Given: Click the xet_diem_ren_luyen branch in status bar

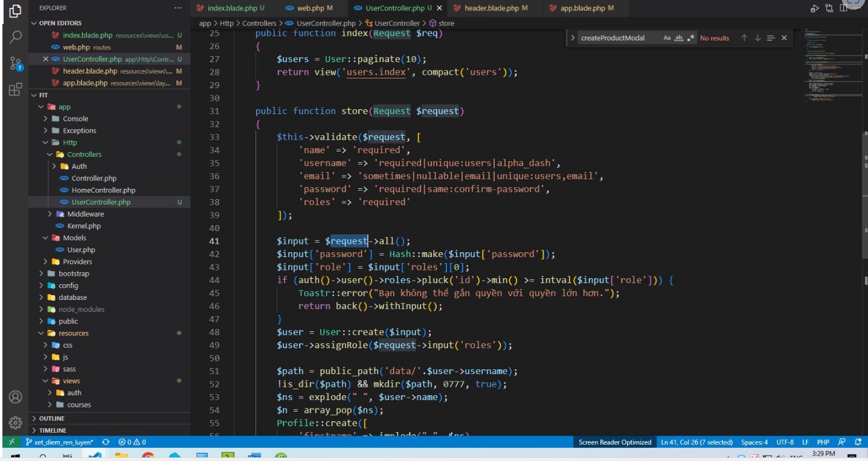Looking at the screenshot, I should [59, 442].
